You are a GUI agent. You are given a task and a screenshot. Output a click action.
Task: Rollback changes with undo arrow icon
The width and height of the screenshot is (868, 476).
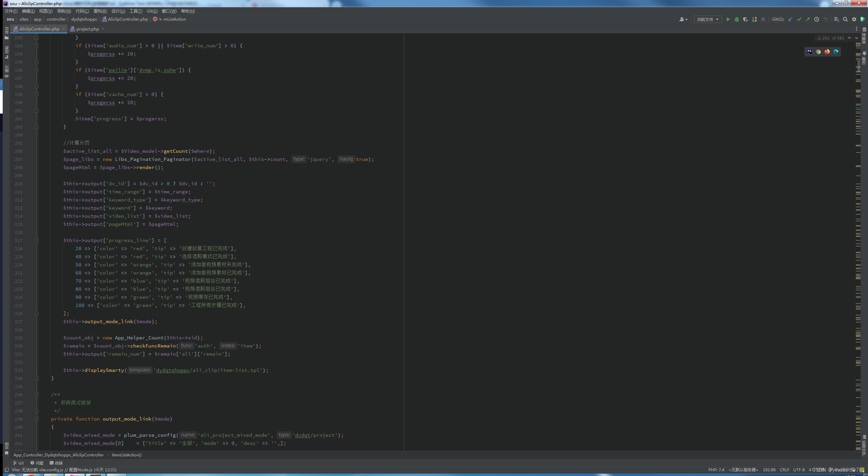click(x=825, y=19)
